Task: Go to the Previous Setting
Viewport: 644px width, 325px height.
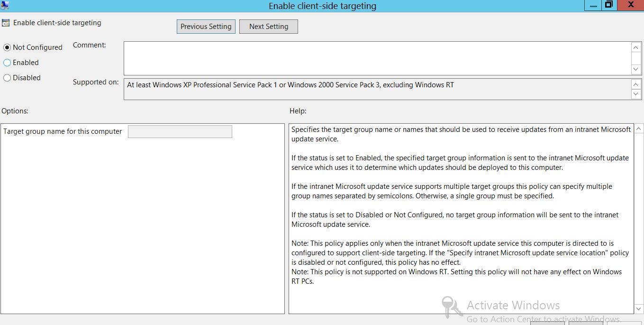Action: coord(206,27)
